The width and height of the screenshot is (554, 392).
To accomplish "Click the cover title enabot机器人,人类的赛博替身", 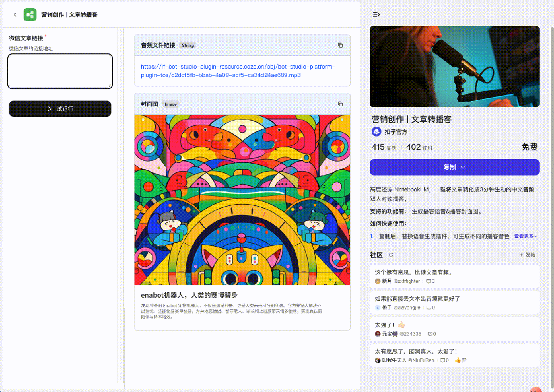I will pos(189,295).
